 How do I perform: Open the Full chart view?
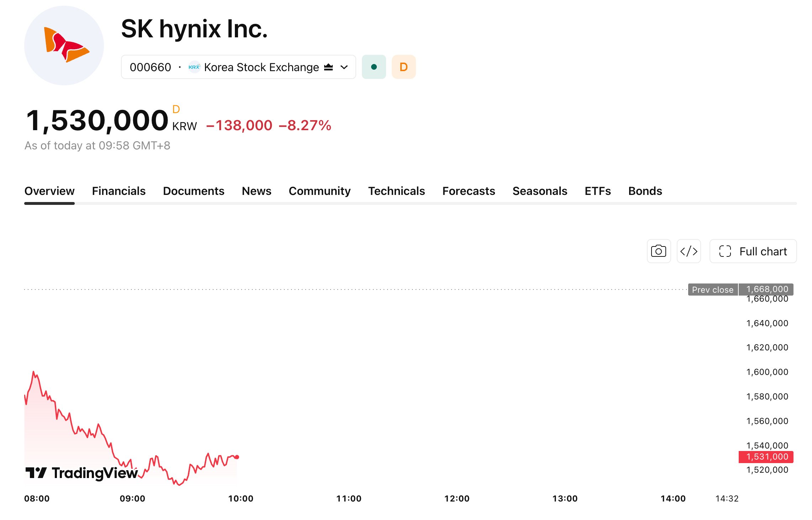753,251
